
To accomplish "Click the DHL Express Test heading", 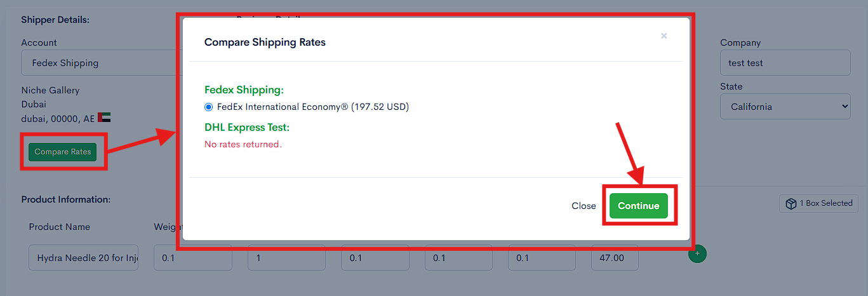I will 247,127.
